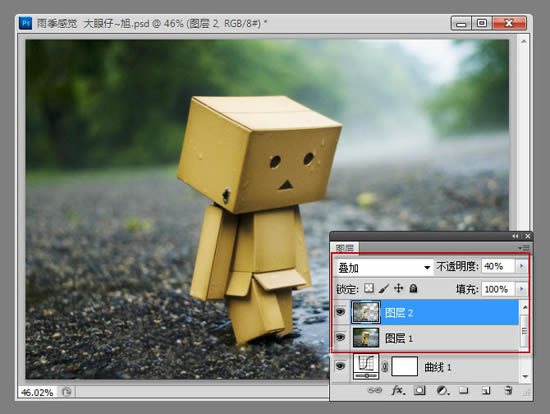Click the link layers icon
The height and width of the screenshot is (414, 550).
[375, 390]
